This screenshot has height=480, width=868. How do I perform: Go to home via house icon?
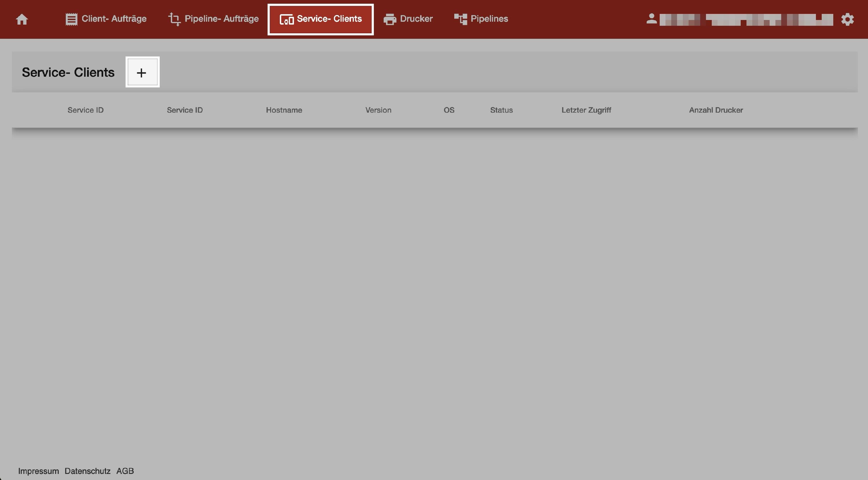pyautogui.click(x=22, y=19)
